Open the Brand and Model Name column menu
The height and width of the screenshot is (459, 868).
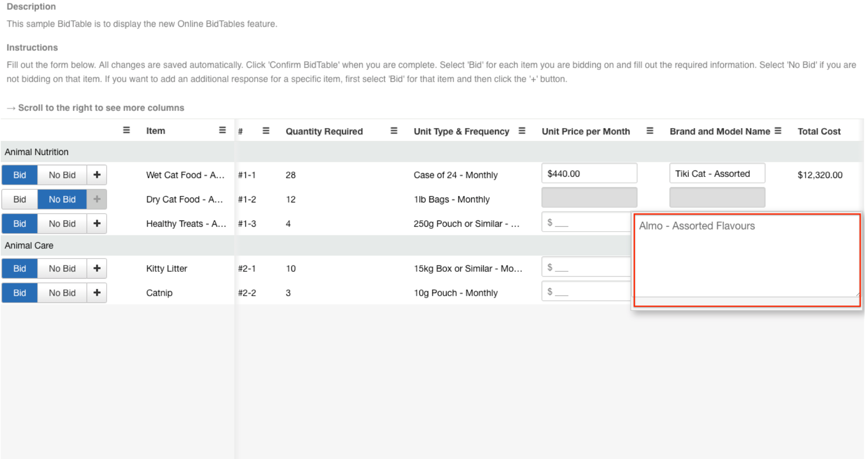click(778, 131)
